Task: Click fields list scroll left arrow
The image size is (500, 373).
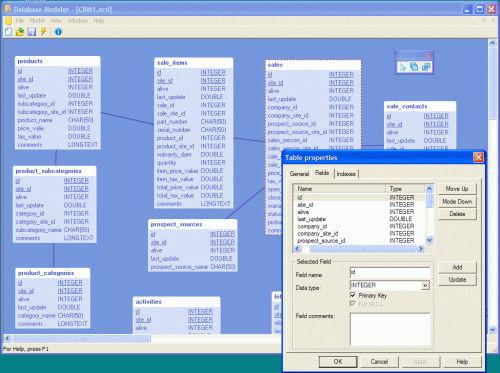Action: [x=297, y=249]
